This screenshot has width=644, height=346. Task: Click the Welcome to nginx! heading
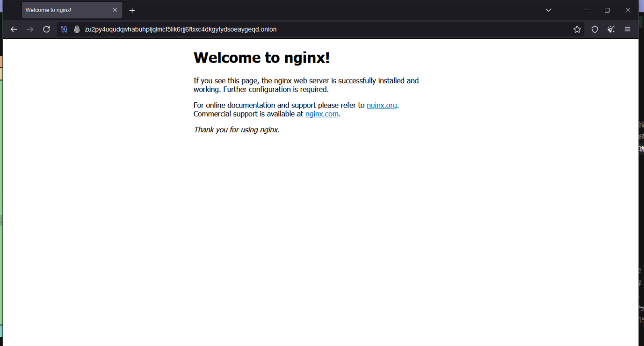click(x=261, y=58)
